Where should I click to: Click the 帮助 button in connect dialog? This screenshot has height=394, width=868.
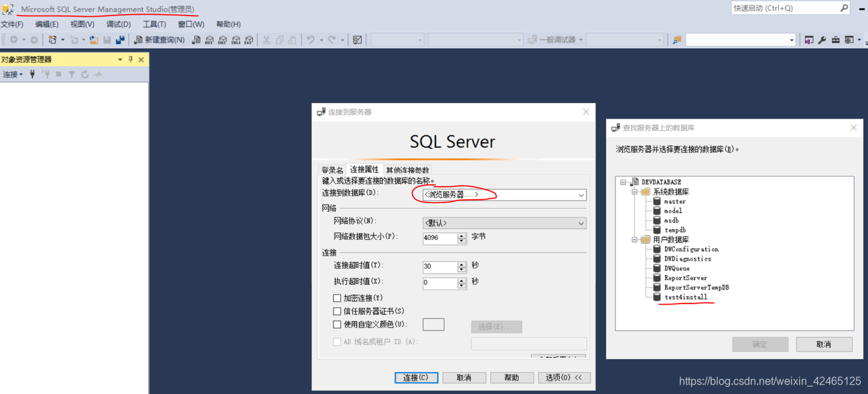pyautogui.click(x=512, y=378)
